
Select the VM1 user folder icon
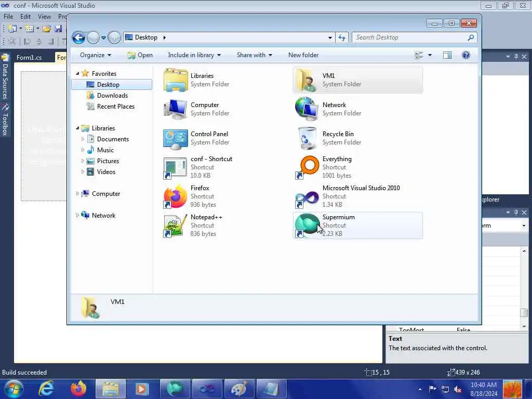308,80
